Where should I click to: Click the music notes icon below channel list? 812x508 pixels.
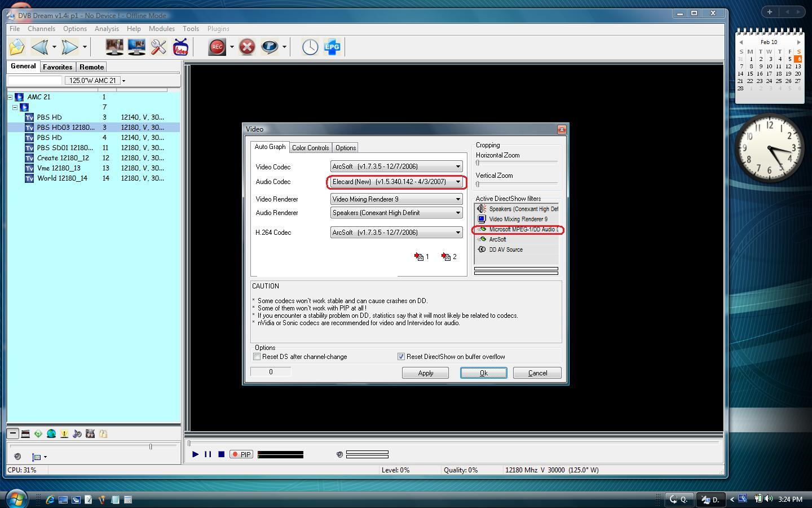77,433
